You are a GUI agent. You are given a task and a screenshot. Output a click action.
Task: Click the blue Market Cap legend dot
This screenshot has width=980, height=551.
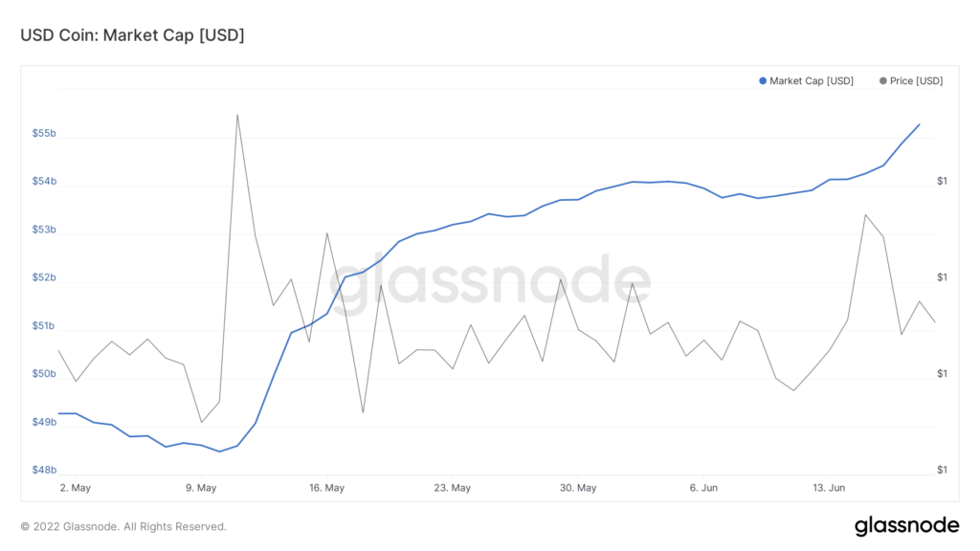(x=762, y=81)
